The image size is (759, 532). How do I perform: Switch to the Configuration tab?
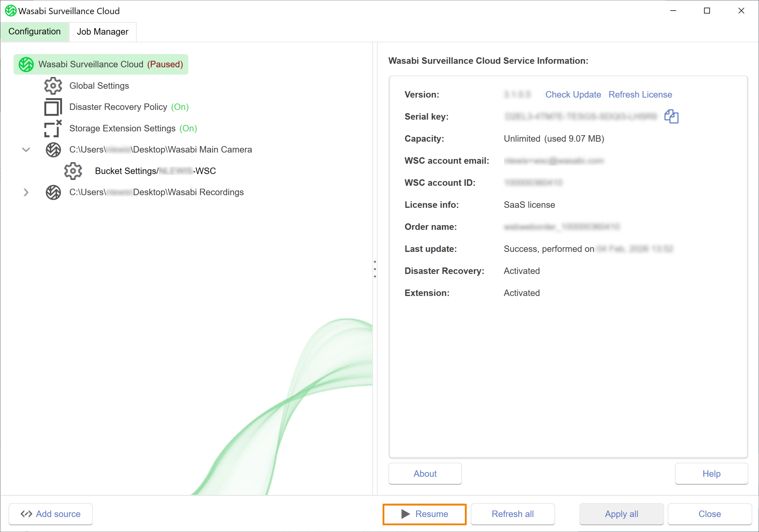click(35, 32)
